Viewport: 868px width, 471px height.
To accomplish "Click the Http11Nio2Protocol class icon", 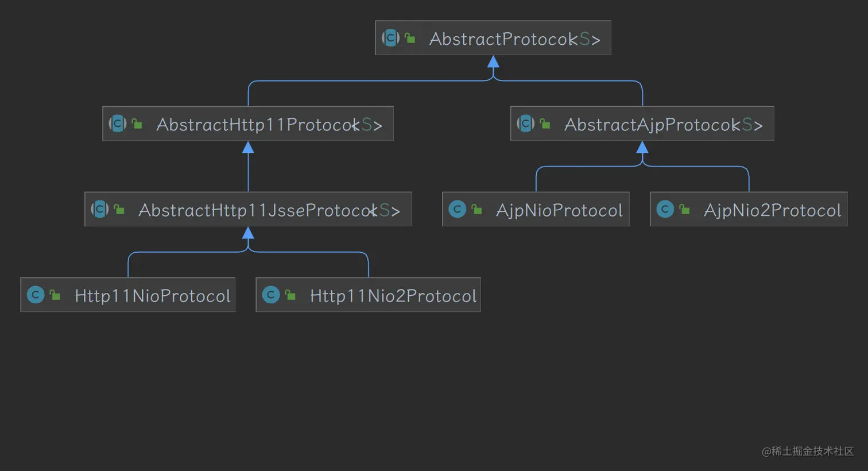I will pos(271,295).
